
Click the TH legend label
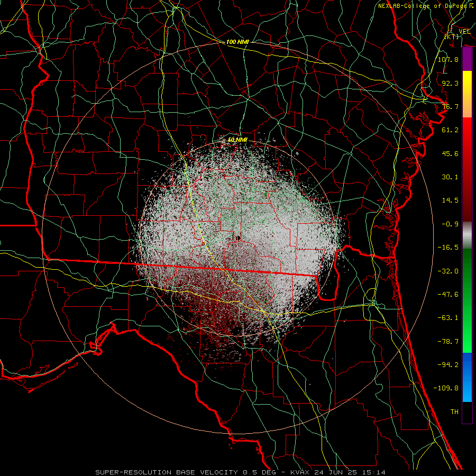pyautogui.click(x=454, y=412)
